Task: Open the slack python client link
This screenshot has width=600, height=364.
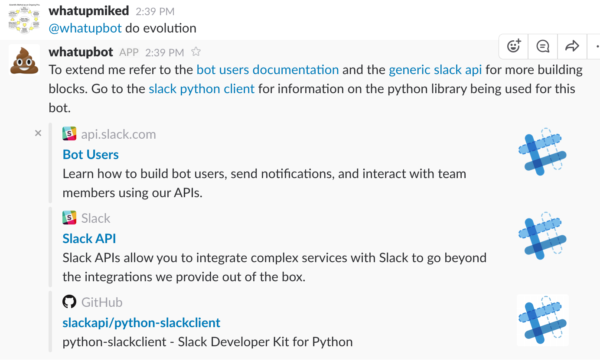Action: 202,89
